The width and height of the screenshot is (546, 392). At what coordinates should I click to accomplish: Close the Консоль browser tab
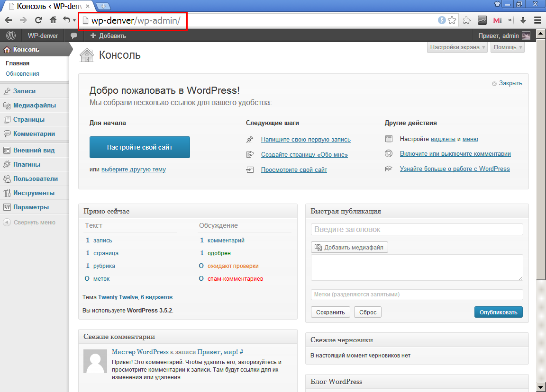click(x=87, y=6)
